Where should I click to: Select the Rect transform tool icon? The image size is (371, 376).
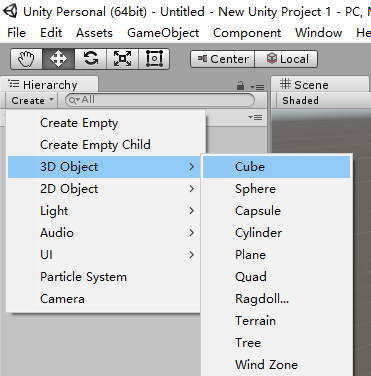[x=154, y=59]
